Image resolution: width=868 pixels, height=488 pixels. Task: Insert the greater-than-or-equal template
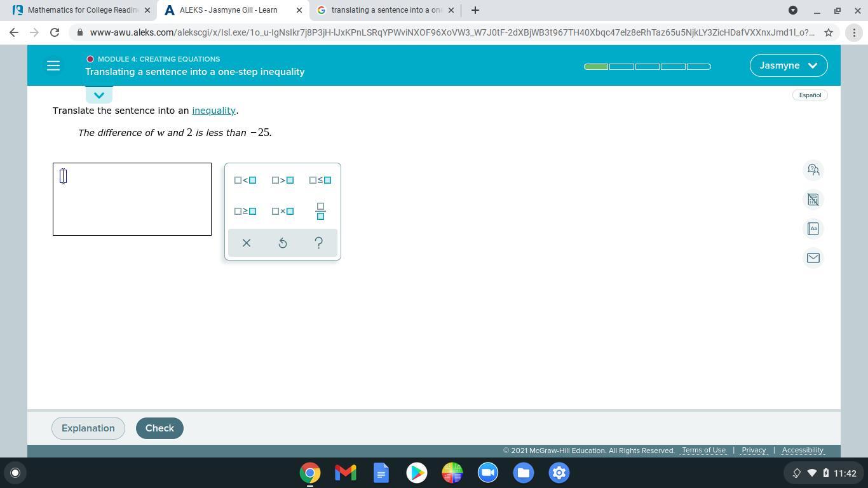point(245,211)
